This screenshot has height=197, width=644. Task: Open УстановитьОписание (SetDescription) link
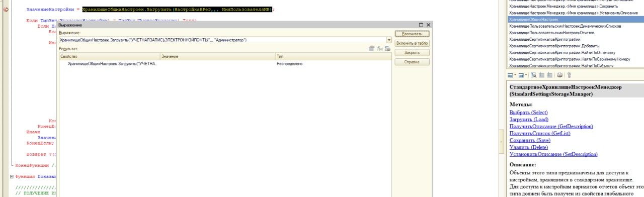click(x=553, y=154)
